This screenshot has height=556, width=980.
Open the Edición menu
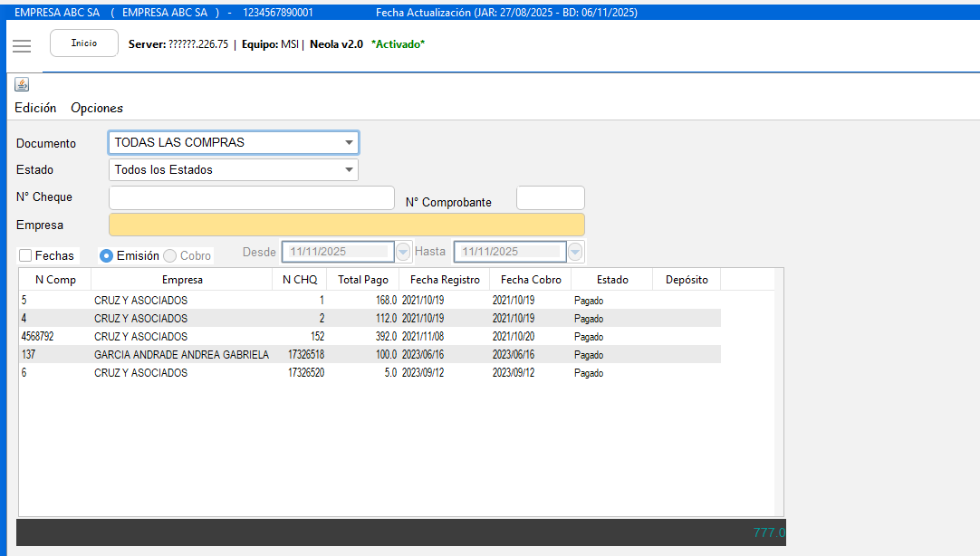(x=35, y=108)
